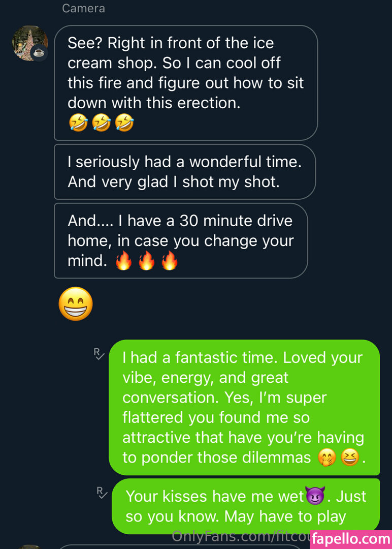This screenshot has height=549, width=392.
Task: Tap the hand-over-mouth emoji
Action: (x=326, y=458)
